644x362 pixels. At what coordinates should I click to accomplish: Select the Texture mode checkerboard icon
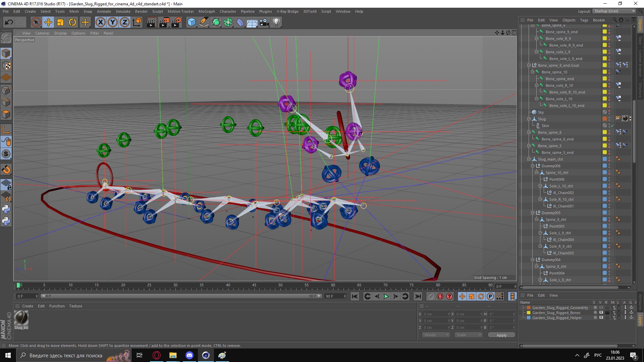(x=6, y=66)
